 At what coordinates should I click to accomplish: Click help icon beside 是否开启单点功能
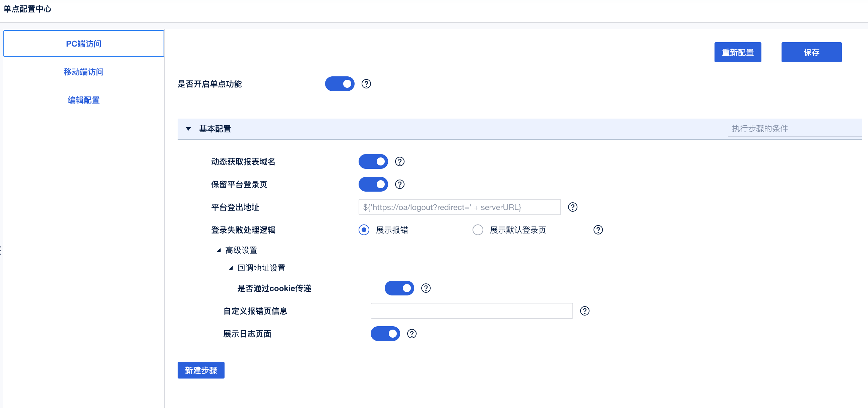tap(366, 84)
